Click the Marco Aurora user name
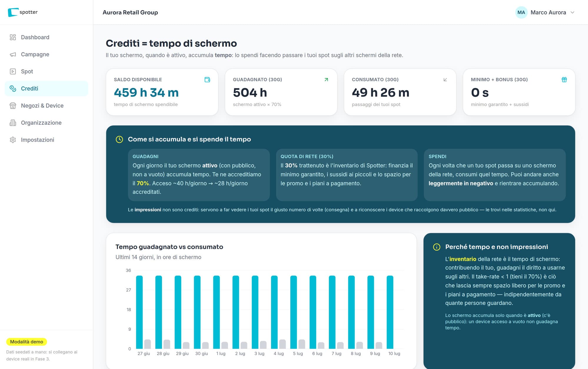 click(x=548, y=12)
